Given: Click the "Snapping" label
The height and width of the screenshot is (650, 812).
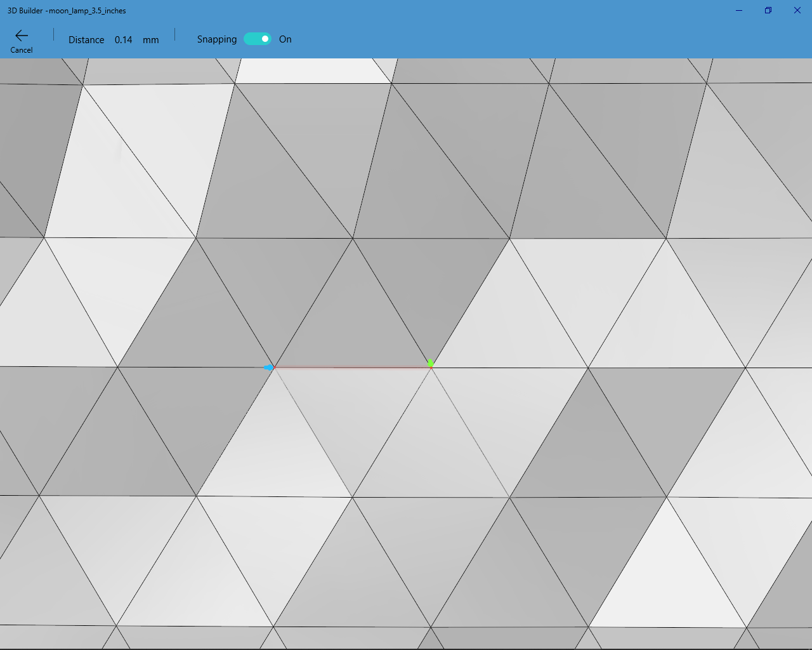Looking at the screenshot, I should click(x=217, y=39).
